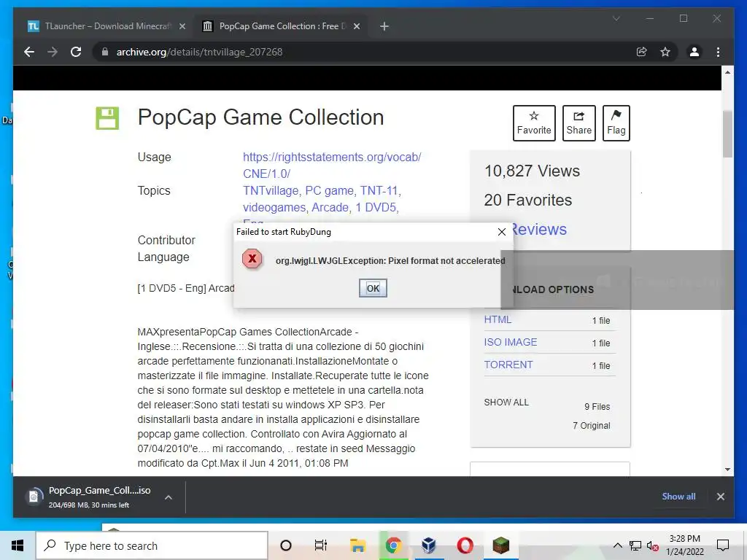Share this archive item
Screen dimensions: 747x560
click(x=578, y=122)
